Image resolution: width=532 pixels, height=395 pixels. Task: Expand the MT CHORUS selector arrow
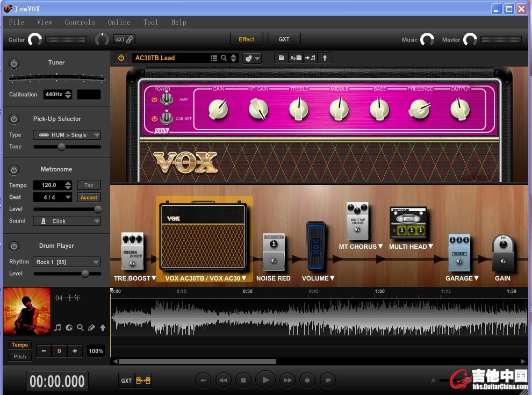(x=380, y=246)
